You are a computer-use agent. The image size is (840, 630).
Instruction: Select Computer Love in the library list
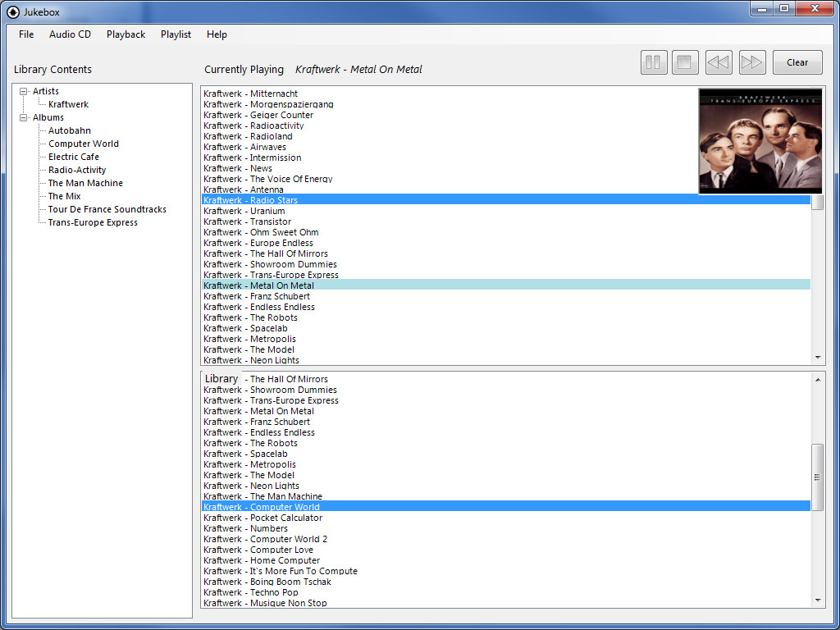coord(258,550)
